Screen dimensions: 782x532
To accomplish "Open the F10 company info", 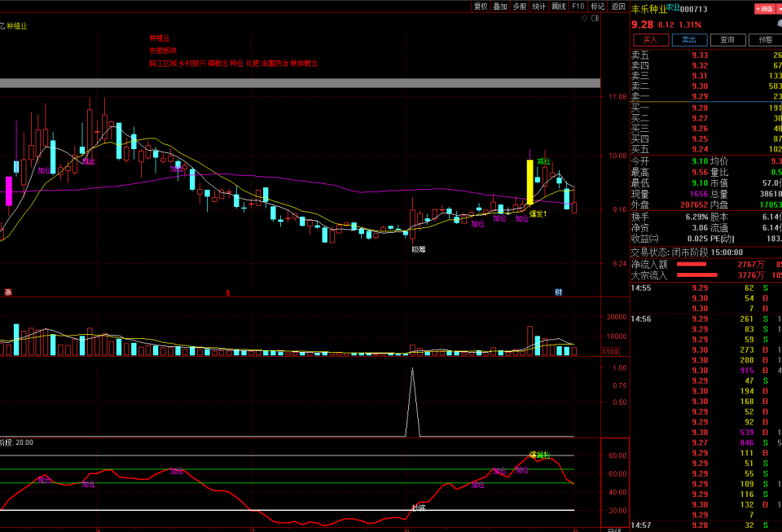I will click(x=578, y=7).
